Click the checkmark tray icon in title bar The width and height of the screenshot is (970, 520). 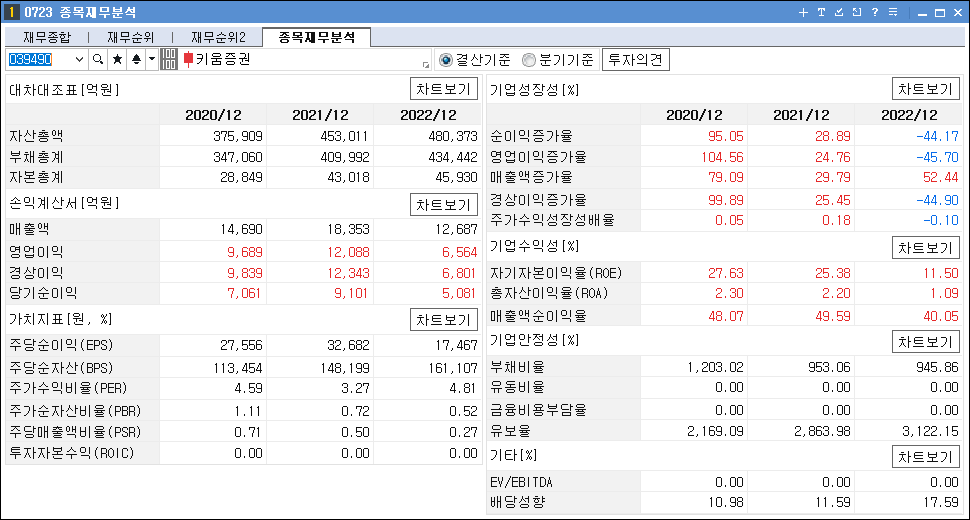(839, 12)
